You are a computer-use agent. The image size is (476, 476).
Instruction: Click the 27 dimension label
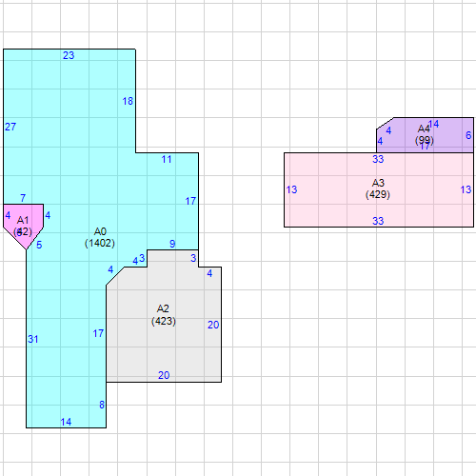(x=10, y=127)
